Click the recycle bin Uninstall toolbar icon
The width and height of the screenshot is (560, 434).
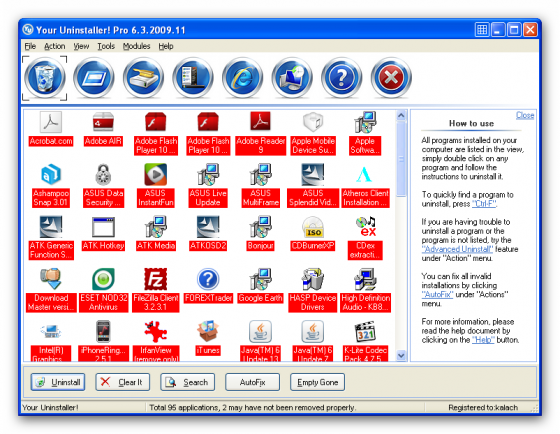(45, 78)
